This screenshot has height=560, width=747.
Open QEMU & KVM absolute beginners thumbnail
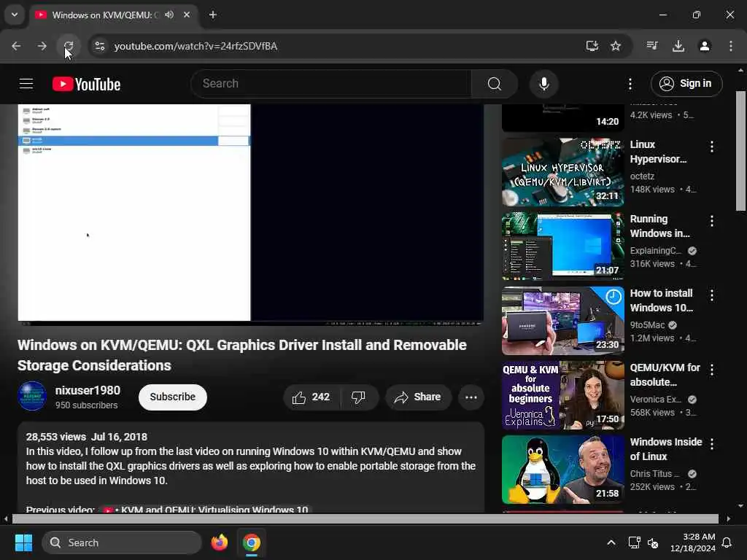(562, 395)
